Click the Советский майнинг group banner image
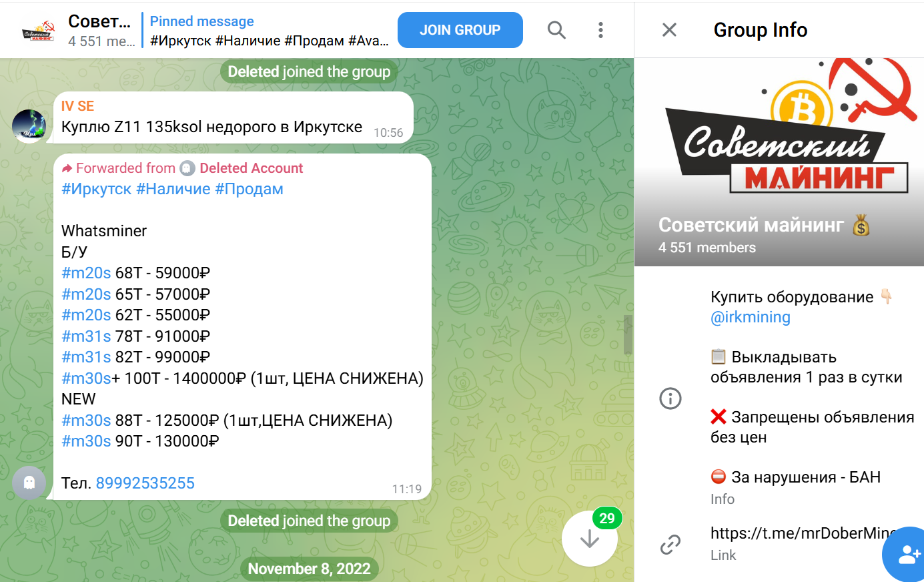Screen dimensions: 924x582 (x=779, y=162)
